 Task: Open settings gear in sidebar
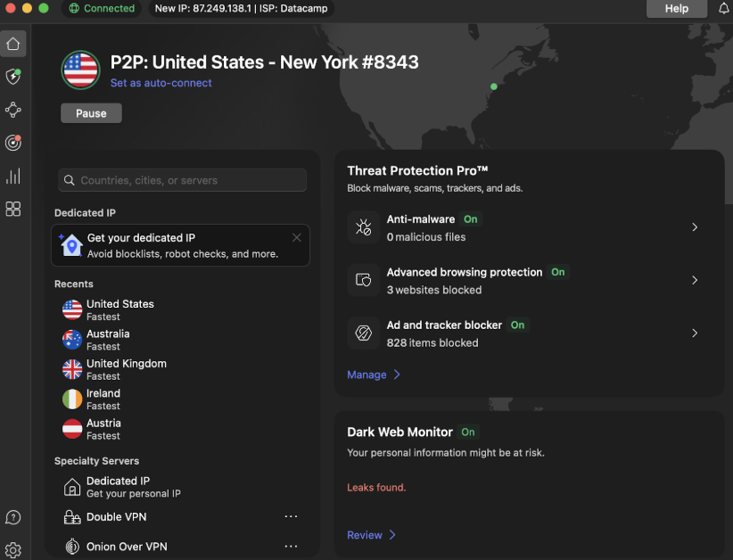pos(13,550)
